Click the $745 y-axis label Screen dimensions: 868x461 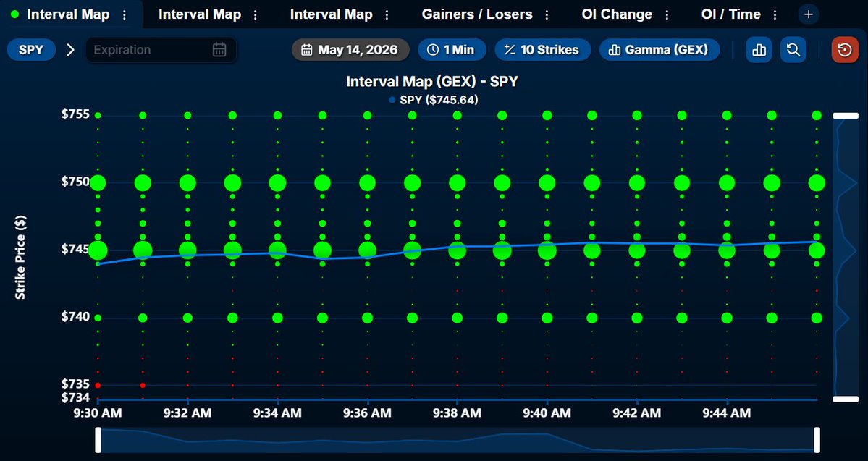[75, 249]
